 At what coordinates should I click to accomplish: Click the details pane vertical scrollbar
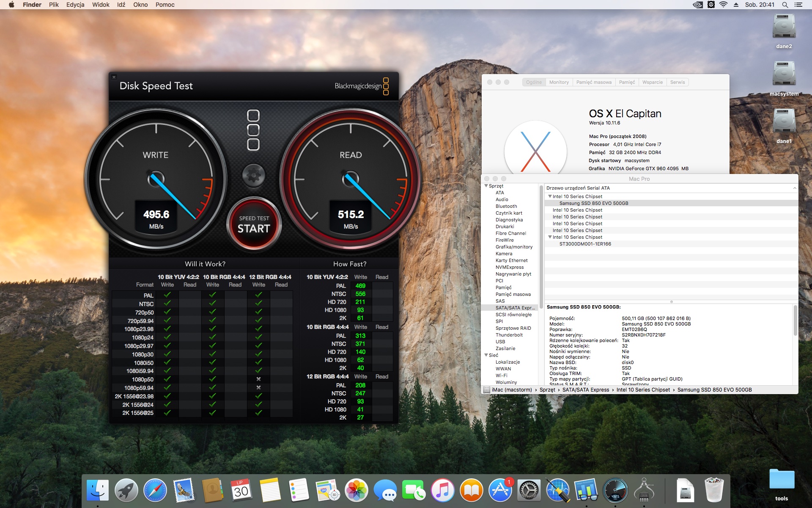[x=795, y=320]
